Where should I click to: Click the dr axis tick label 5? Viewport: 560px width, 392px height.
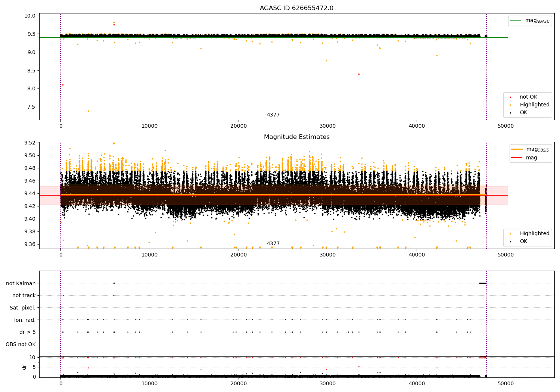(x=34, y=367)
